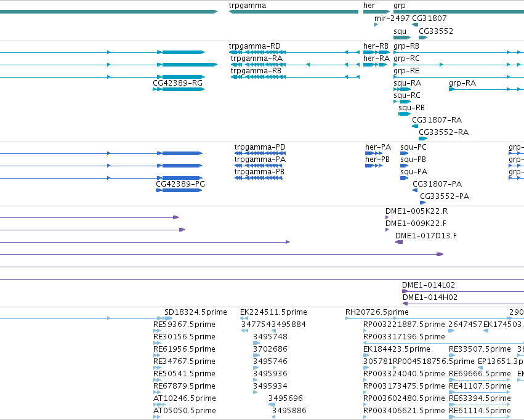Screen dimensions: 524x420
Task: Click the EK184423.5prime EST
Action: point(366,355)
